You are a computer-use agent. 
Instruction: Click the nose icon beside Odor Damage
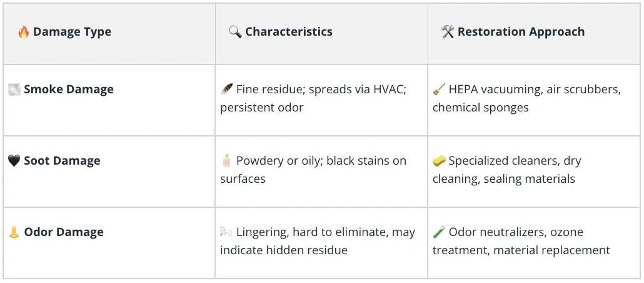tap(14, 232)
